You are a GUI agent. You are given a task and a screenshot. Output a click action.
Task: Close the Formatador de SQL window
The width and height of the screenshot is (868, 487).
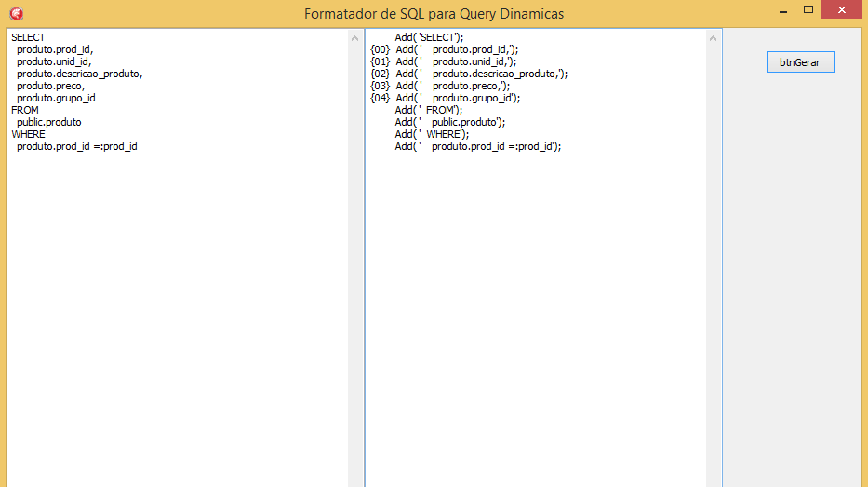pyautogui.click(x=841, y=9)
